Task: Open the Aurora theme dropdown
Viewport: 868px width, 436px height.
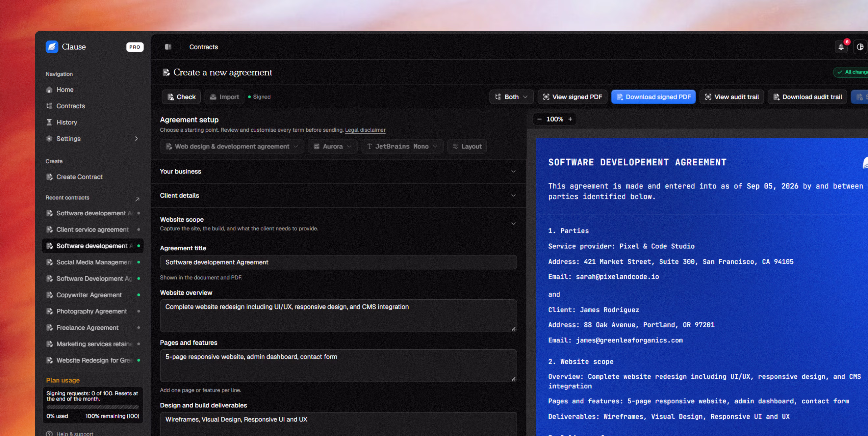Action: tap(333, 146)
